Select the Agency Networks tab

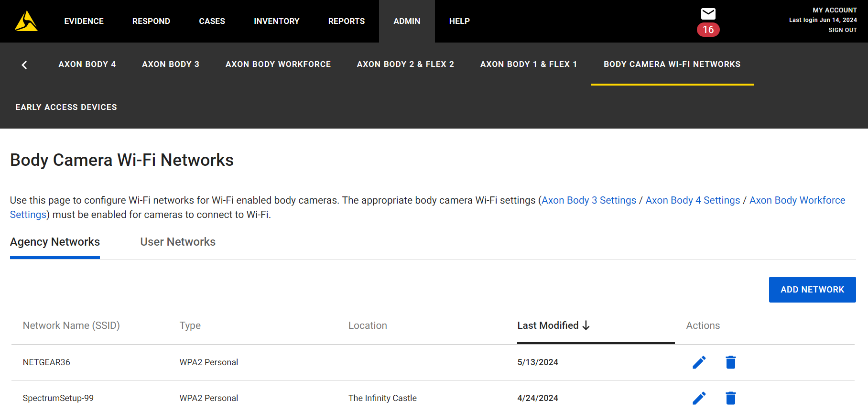click(55, 242)
